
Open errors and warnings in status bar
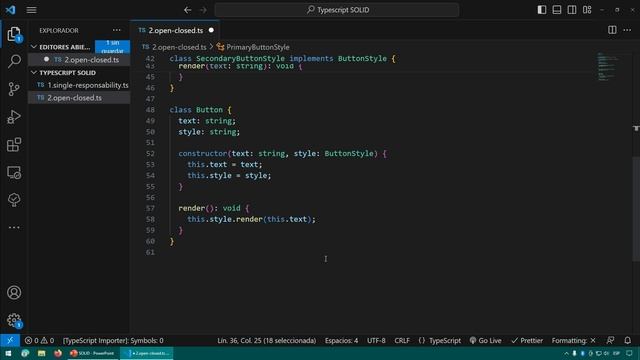[39, 340]
